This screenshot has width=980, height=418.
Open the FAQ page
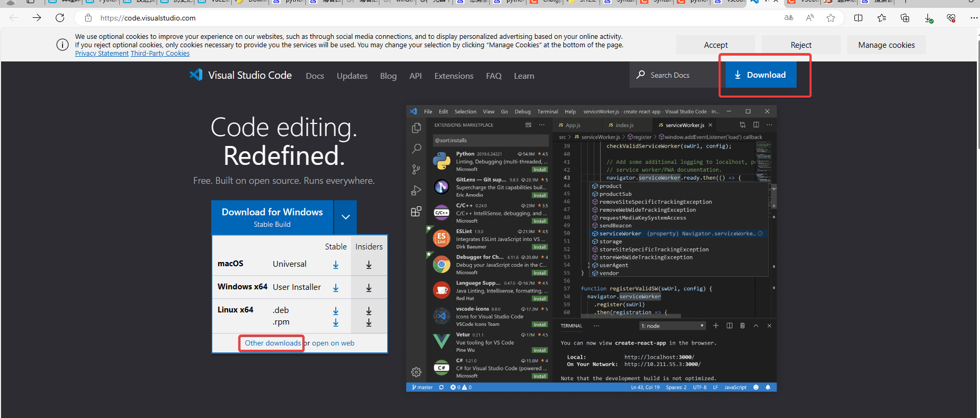[x=494, y=76]
